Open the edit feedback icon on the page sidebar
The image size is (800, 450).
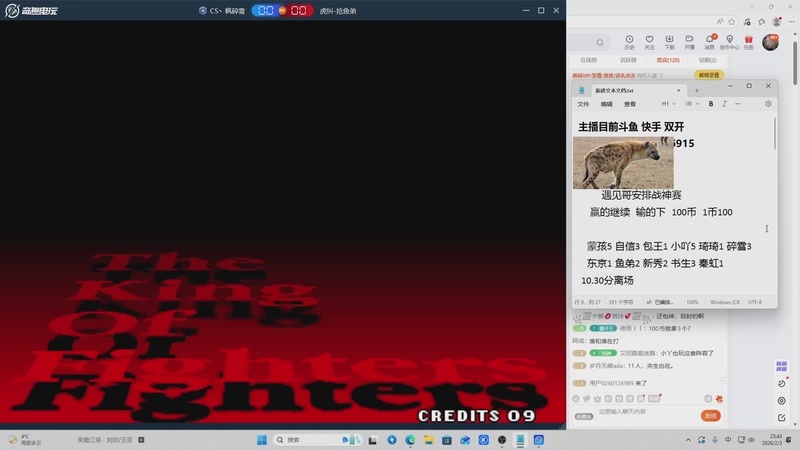[x=782, y=417]
